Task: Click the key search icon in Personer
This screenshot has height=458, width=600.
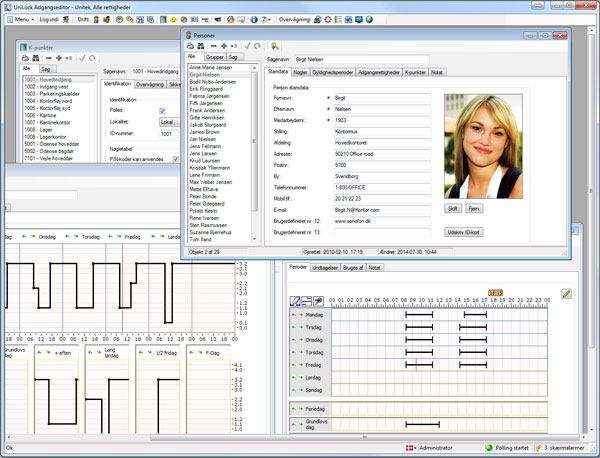Action: tap(274, 46)
